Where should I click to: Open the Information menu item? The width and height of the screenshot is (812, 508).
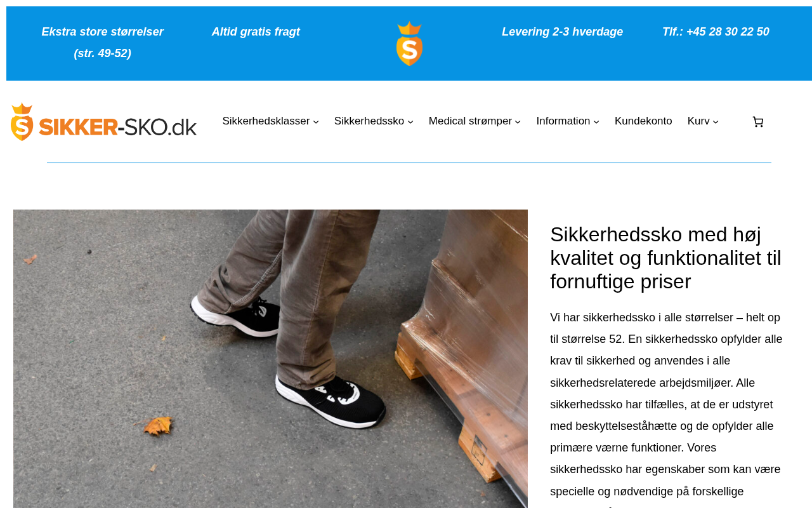[x=563, y=121]
